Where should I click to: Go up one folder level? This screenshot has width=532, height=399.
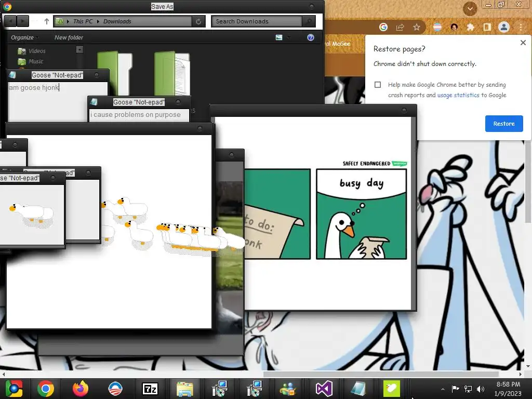[x=47, y=21]
